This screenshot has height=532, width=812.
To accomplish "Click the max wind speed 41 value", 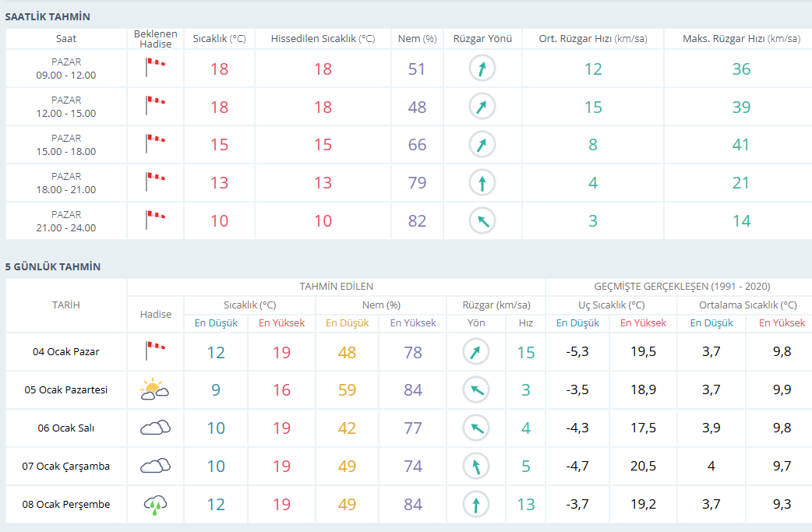I will (x=741, y=145).
